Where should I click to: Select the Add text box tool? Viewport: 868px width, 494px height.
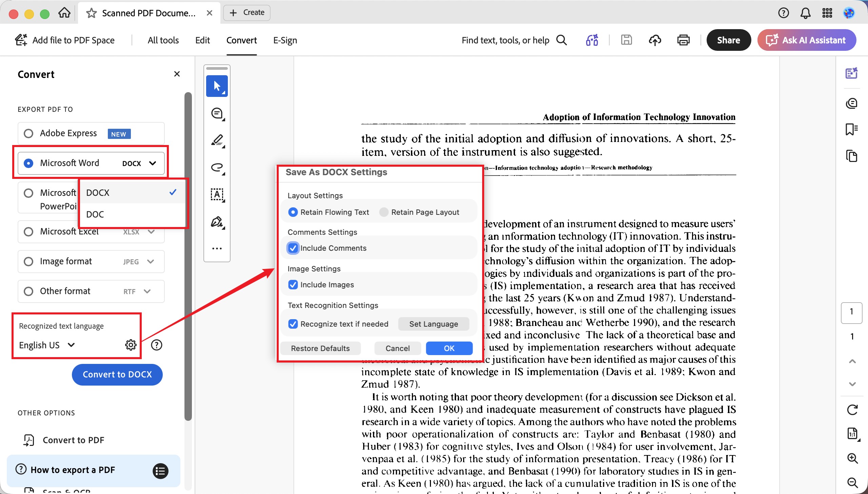(x=217, y=195)
